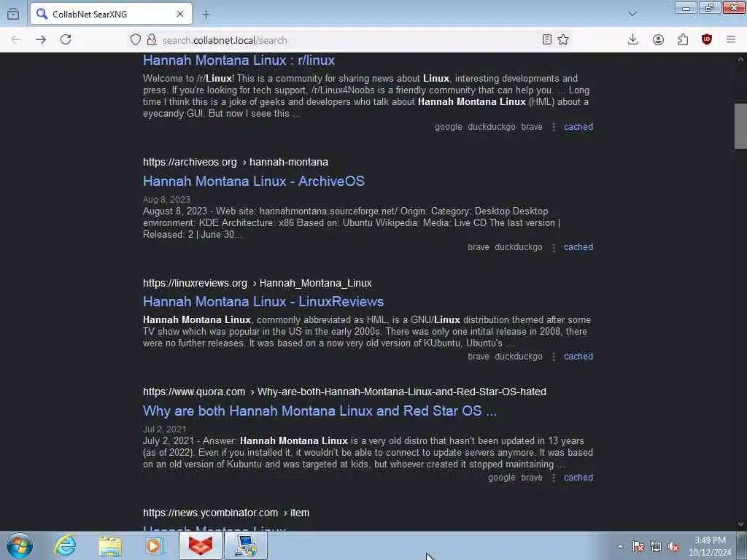Expand options for the r/linux result
Image resolution: width=747 pixels, height=560 pixels.
pos(554,127)
